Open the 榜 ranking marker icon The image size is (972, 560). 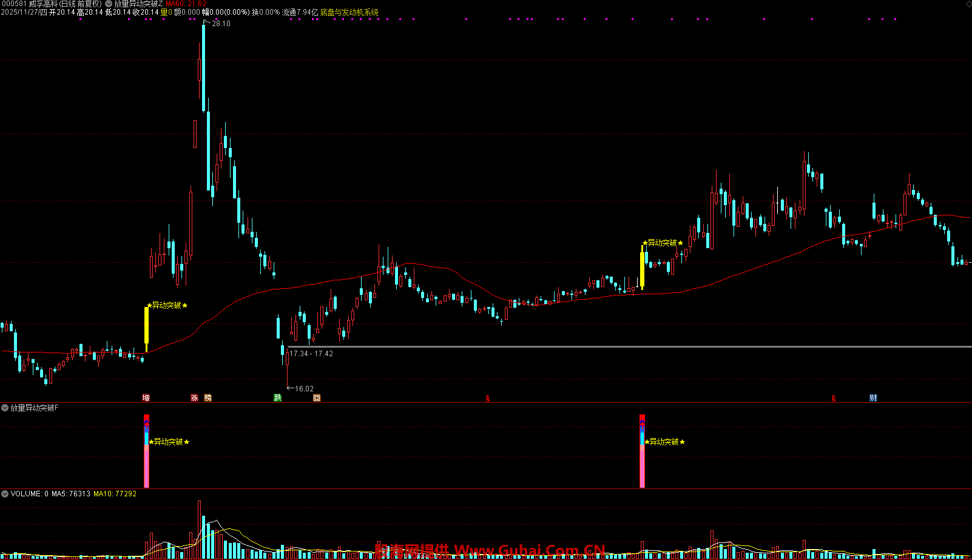[208, 398]
